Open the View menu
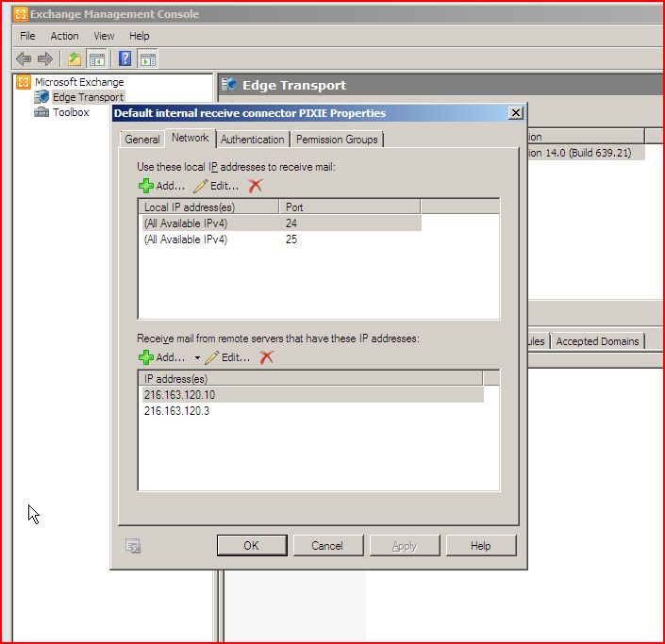The width and height of the screenshot is (665, 644). [104, 36]
